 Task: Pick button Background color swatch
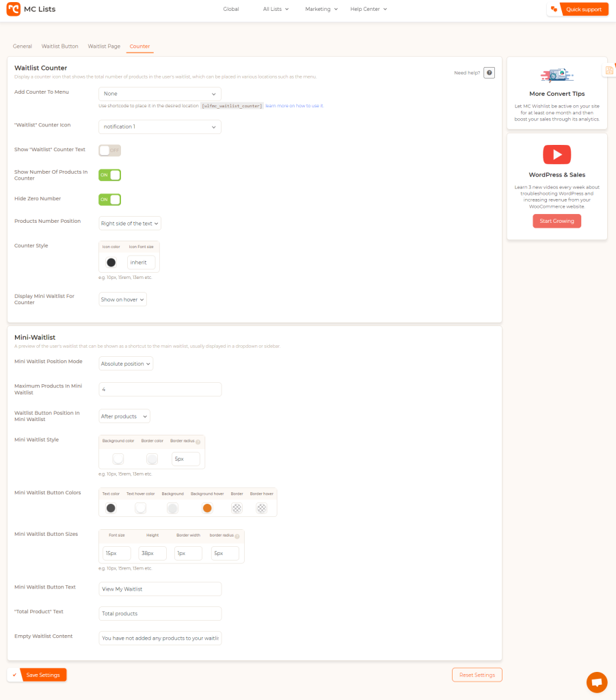tap(173, 508)
